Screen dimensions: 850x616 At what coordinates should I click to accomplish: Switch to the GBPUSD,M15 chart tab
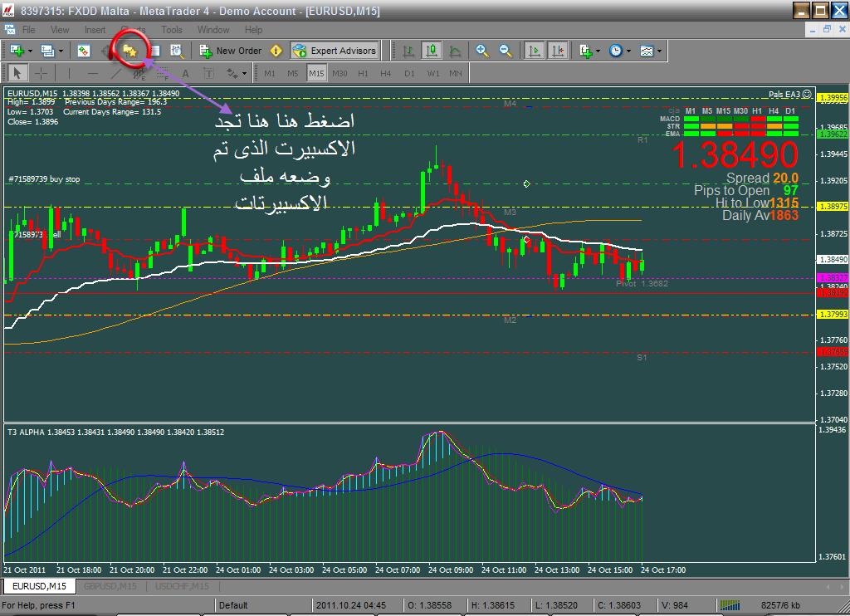[109, 586]
